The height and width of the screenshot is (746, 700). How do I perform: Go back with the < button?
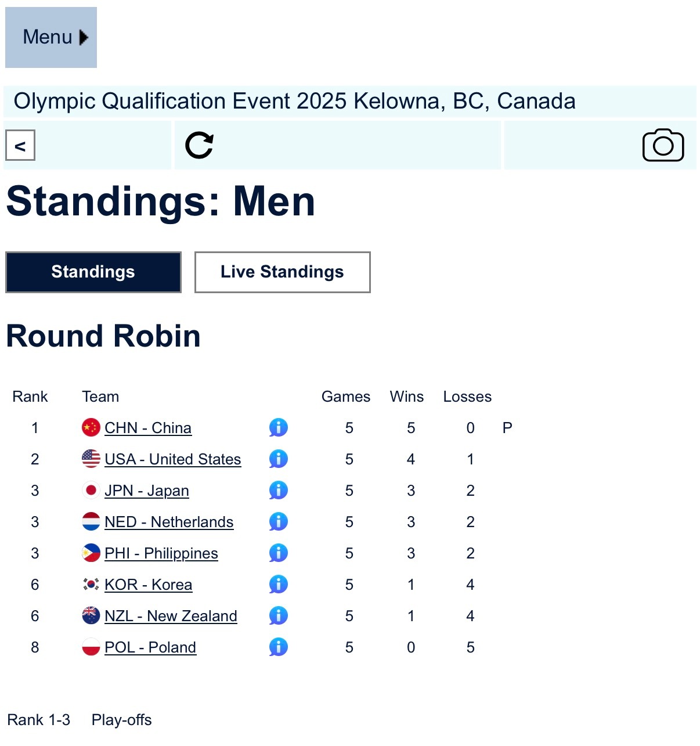coord(20,145)
